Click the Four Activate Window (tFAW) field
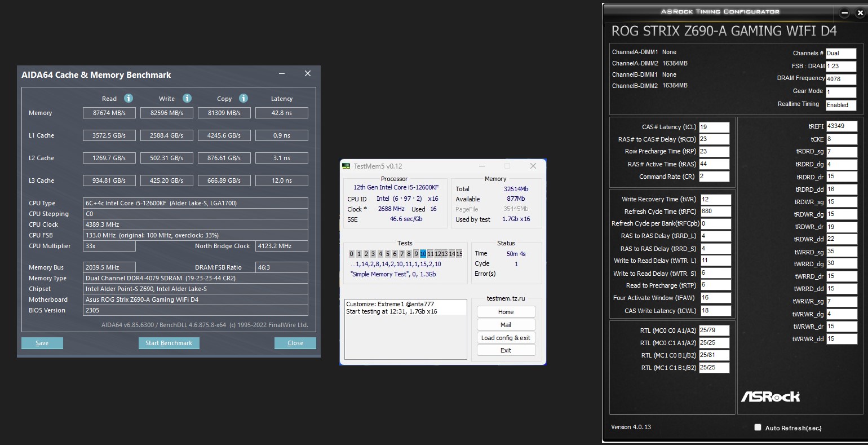The width and height of the screenshot is (868, 445). (x=716, y=298)
